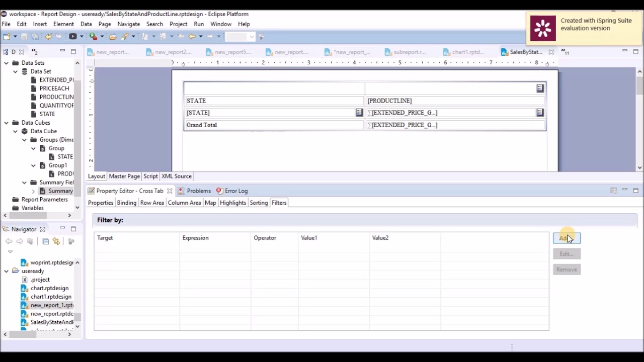Viewport: 644px width, 362px height.
Task: Switch to the XML Source tab
Action: pos(176,176)
